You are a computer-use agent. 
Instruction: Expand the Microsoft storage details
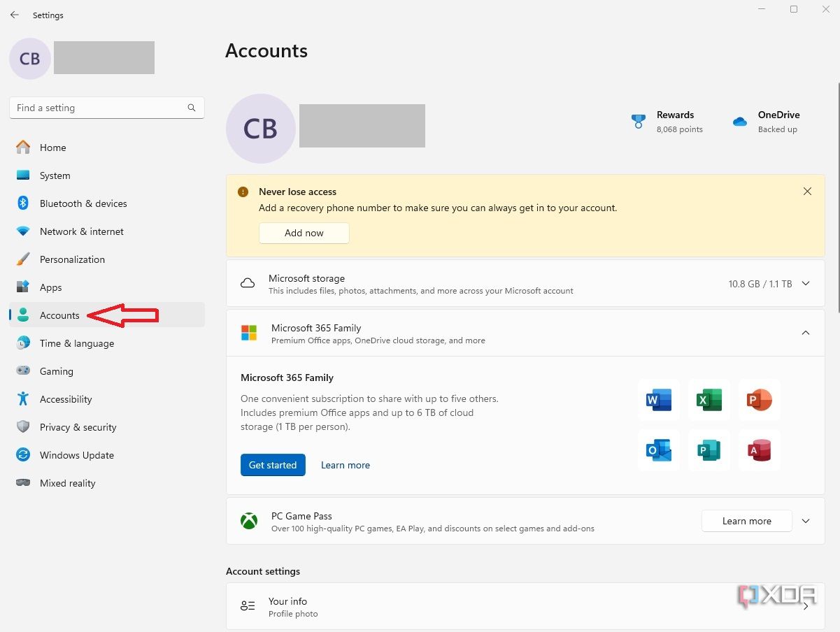[806, 283]
